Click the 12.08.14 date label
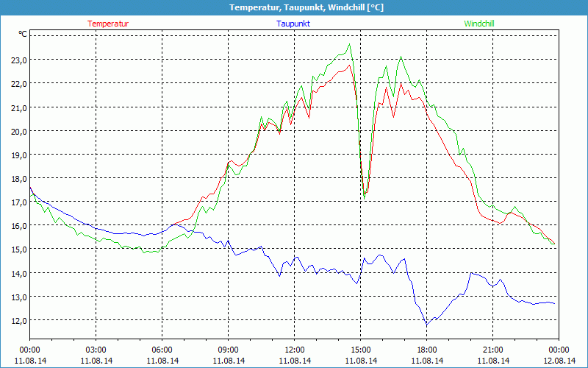The height and width of the screenshot is (368, 588). (x=559, y=361)
